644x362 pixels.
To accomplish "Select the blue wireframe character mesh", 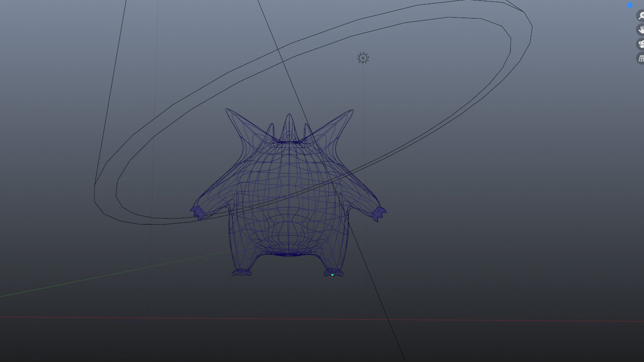I will (289, 193).
